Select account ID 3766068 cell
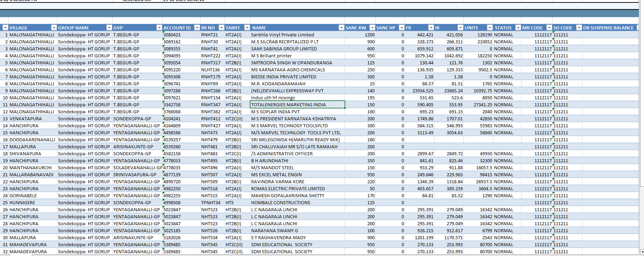 (181, 112)
